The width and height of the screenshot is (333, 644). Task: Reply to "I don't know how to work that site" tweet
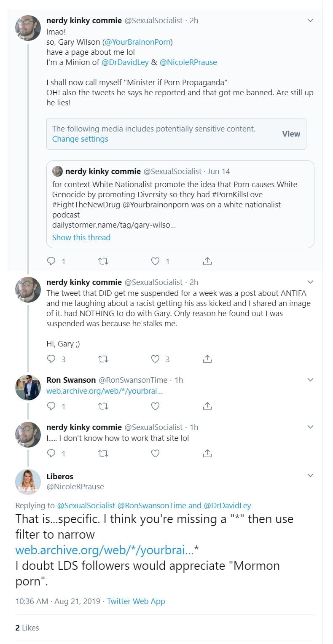[51, 453]
